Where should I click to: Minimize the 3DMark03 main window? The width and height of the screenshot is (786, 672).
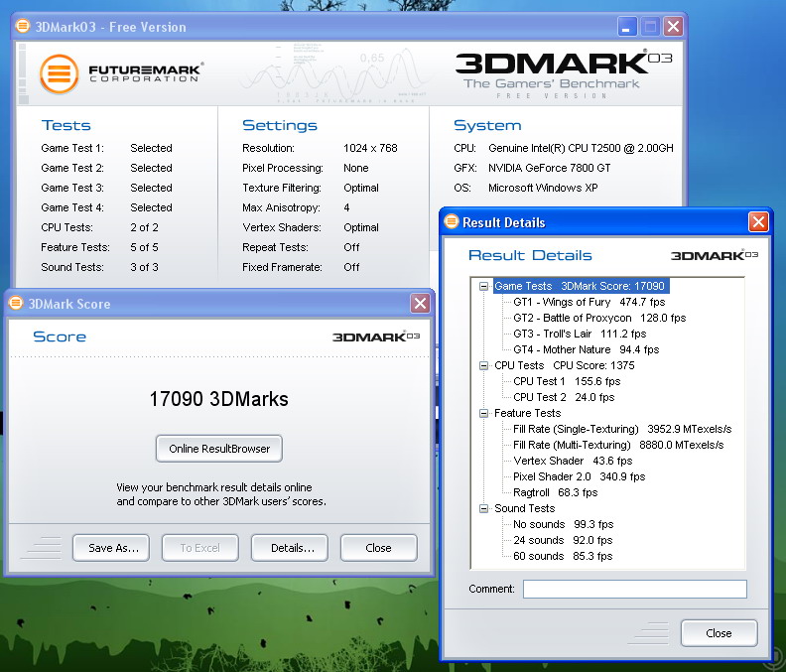(627, 26)
